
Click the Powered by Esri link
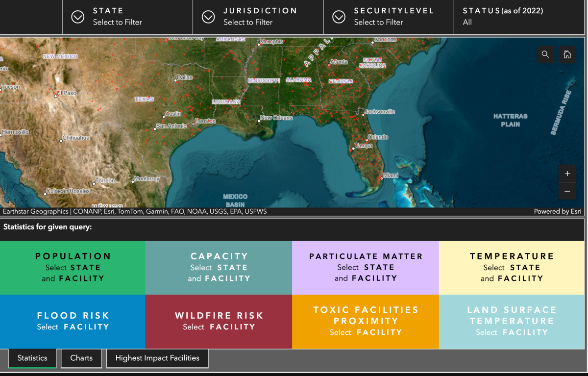pyautogui.click(x=558, y=211)
